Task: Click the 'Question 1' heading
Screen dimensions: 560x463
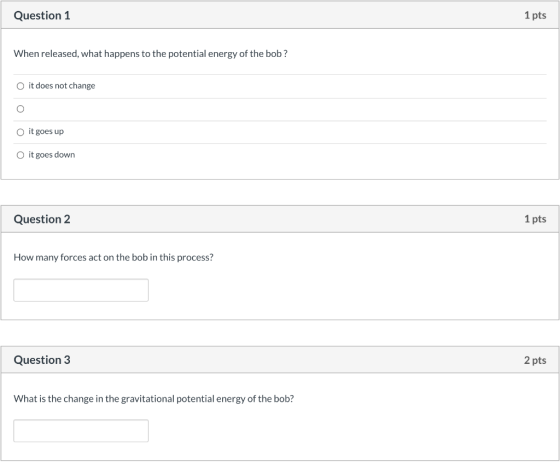Action: [42, 15]
